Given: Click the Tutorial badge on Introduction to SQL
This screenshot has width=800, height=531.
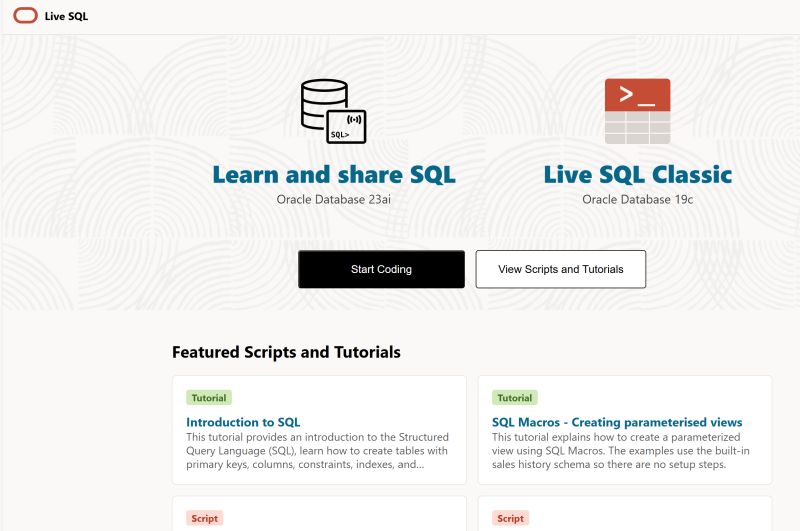Looking at the screenshot, I should pyautogui.click(x=209, y=398).
